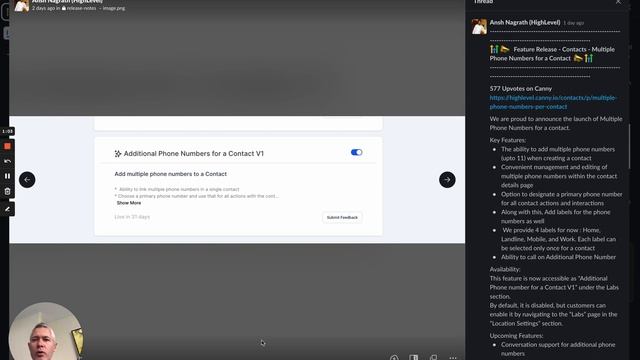Toggle Additional Phone Numbers for a Contact V1 switch
640x360 pixels.
pos(356,152)
